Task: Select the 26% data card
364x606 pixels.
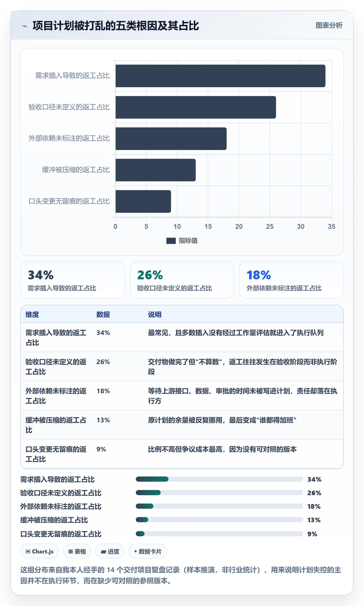Action: click(x=182, y=280)
